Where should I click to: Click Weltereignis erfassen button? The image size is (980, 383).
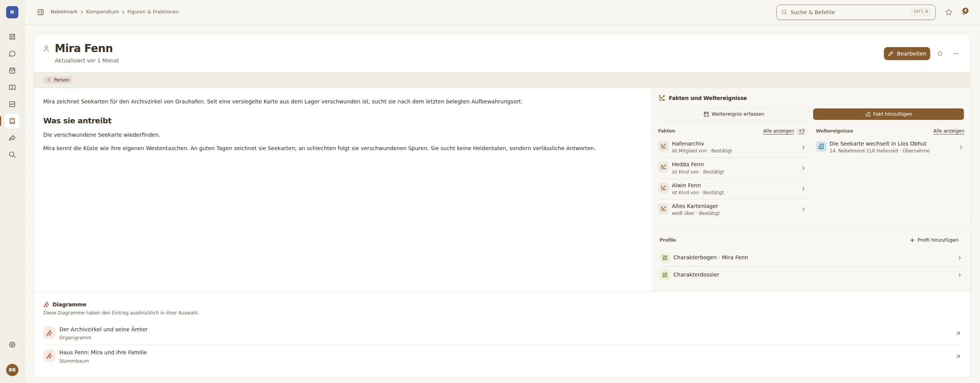click(x=733, y=114)
